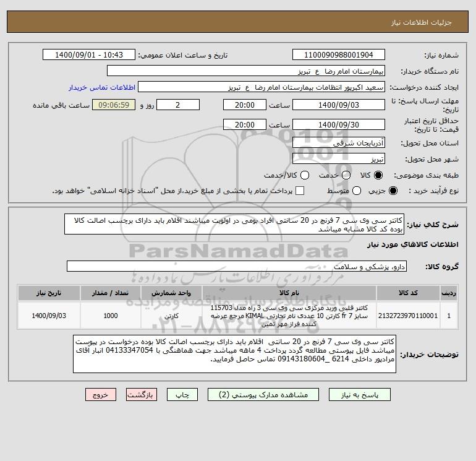Select the خدمت radio button

click(346, 175)
